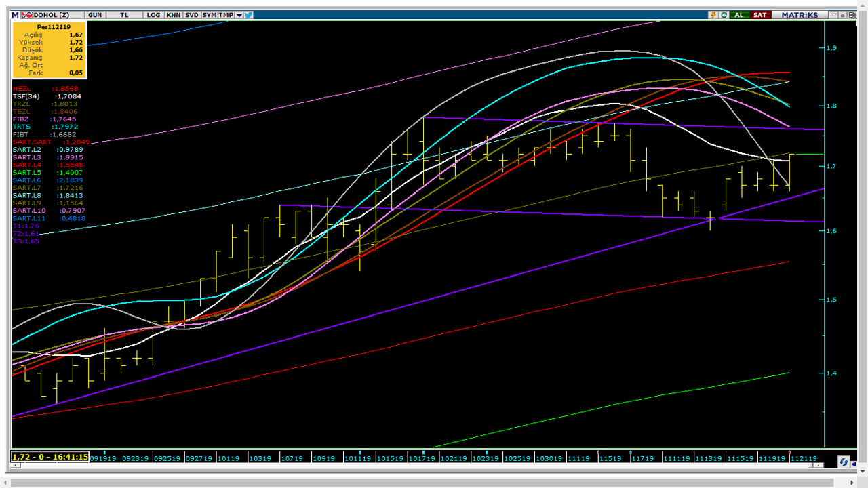868x488 pixels.
Task: Click the SART.L3 indicator label
Action: click(x=27, y=157)
